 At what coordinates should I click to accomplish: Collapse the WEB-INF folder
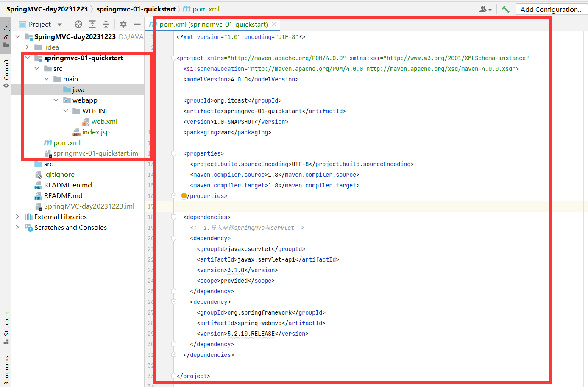(66, 111)
